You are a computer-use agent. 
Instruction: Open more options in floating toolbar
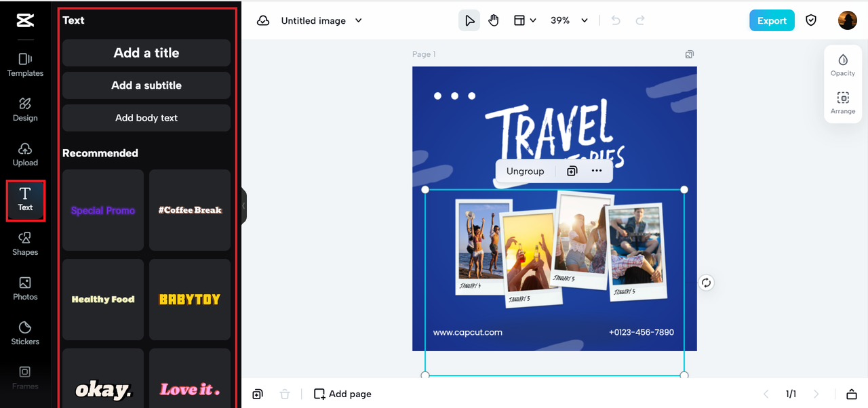[x=597, y=171]
